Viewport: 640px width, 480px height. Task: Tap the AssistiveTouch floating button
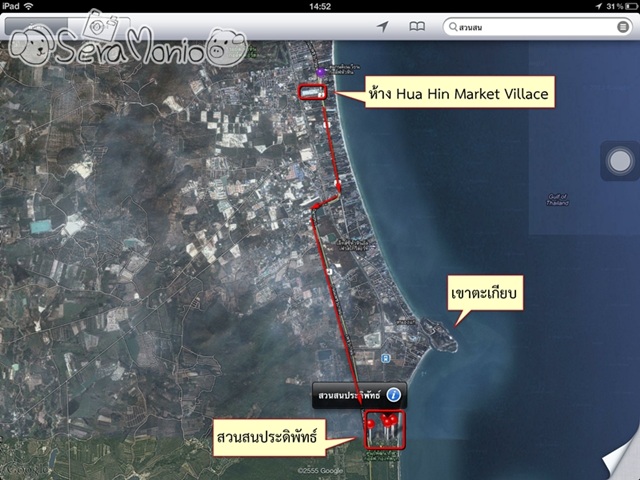click(620, 161)
